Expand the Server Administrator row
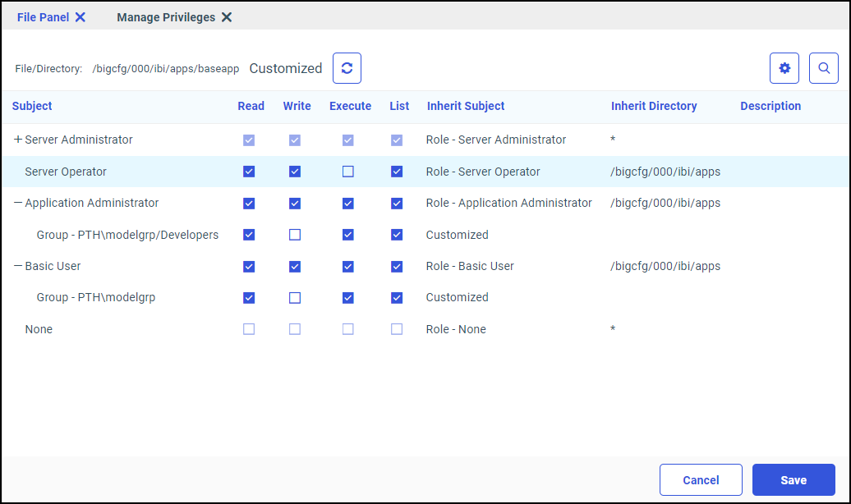The height and width of the screenshot is (504, 851). (16, 140)
